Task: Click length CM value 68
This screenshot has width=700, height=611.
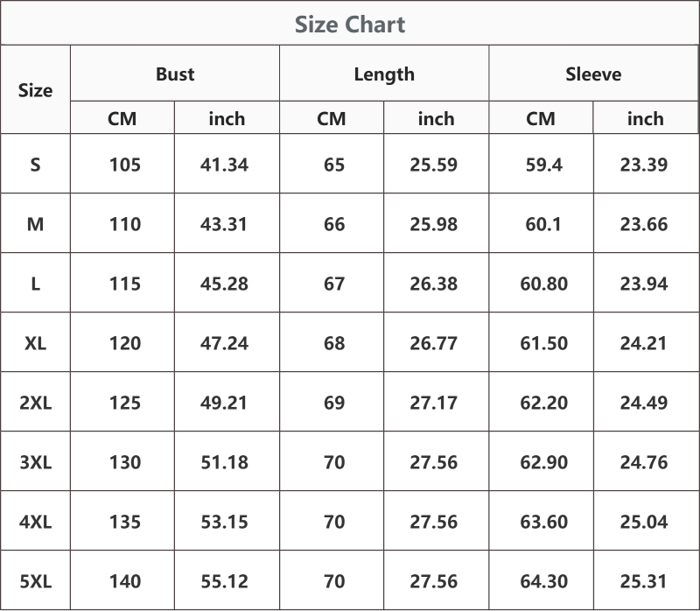Action: pyautogui.click(x=334, y=343)
